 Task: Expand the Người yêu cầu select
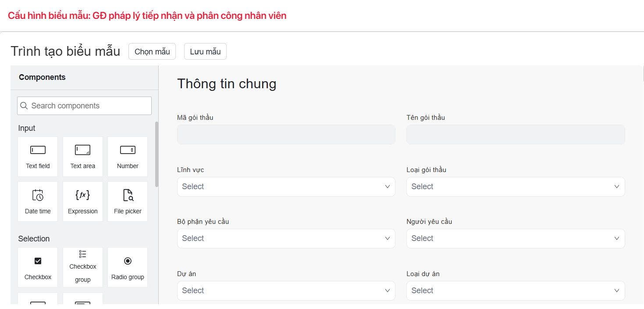515,238
